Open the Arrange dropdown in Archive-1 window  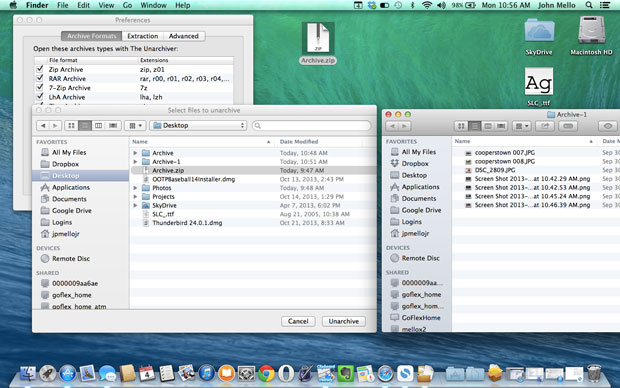point(522,126)
